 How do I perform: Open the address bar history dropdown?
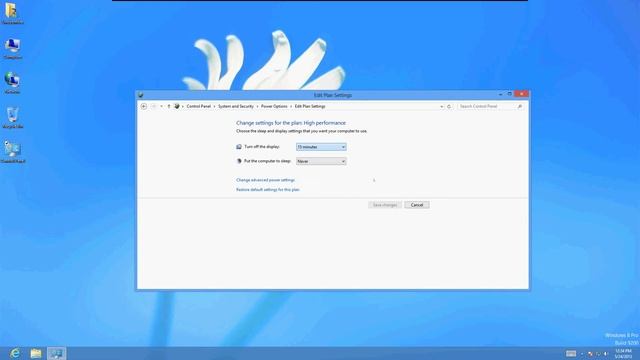point(442,107)
